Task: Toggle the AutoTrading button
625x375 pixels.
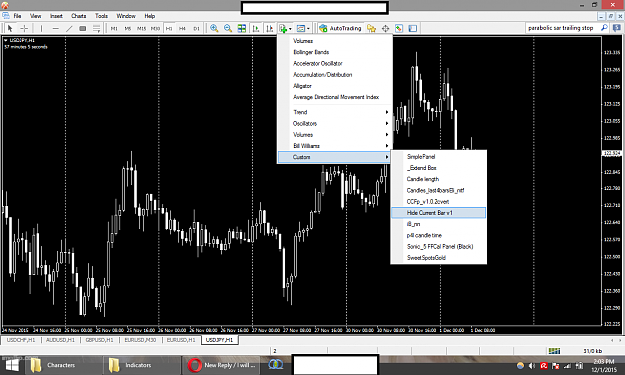Action: 341,28
